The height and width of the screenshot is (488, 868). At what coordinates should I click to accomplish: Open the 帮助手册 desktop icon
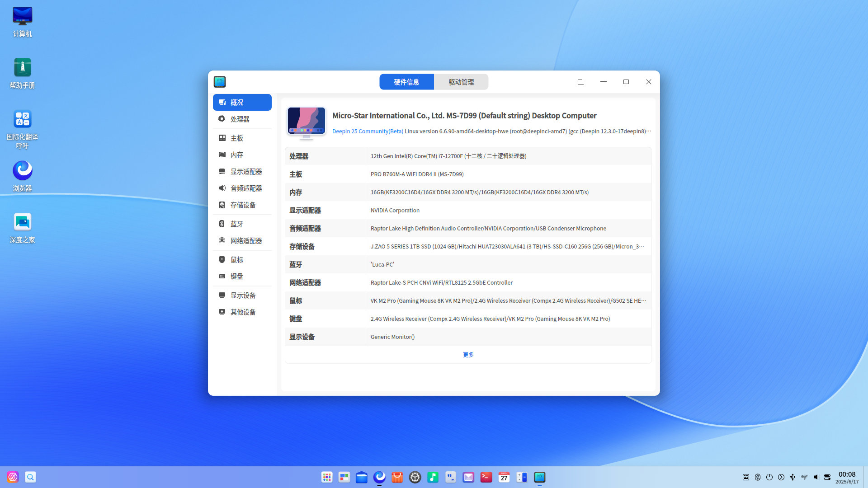point(22,73)
